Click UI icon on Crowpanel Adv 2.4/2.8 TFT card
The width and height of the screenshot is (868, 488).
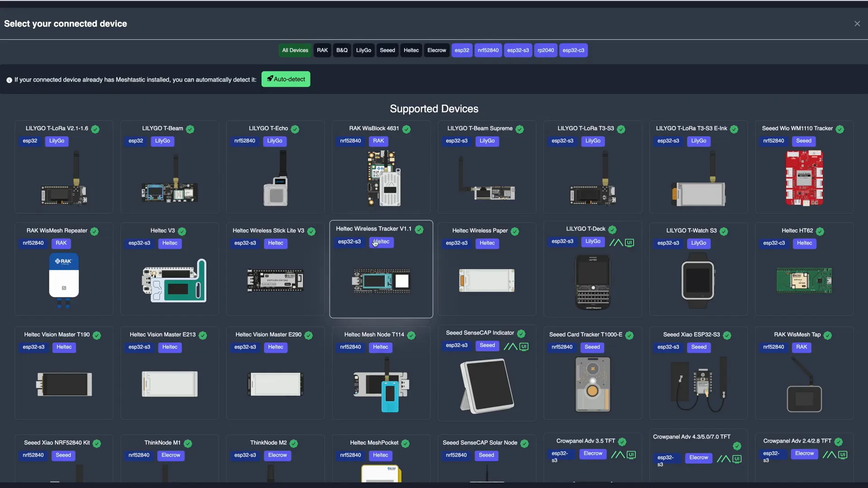pos(843,455)
